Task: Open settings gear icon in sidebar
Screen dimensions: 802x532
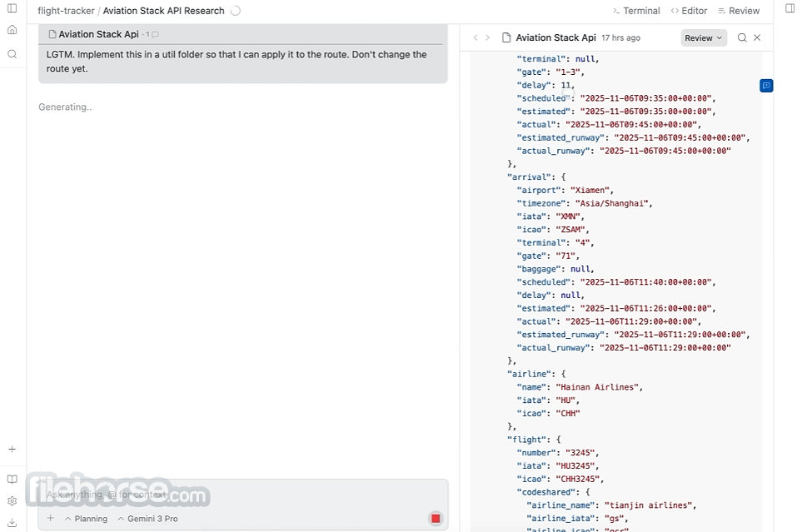Action: click(12, 501)
